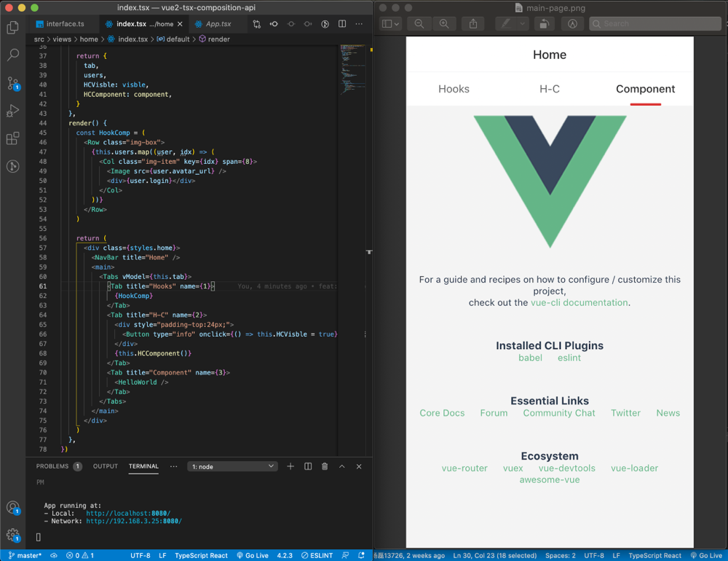Viewport: 728px width, 561px height.
Task: Click the highlight pen icon in Preview
Action: click(x=506, y=24)
